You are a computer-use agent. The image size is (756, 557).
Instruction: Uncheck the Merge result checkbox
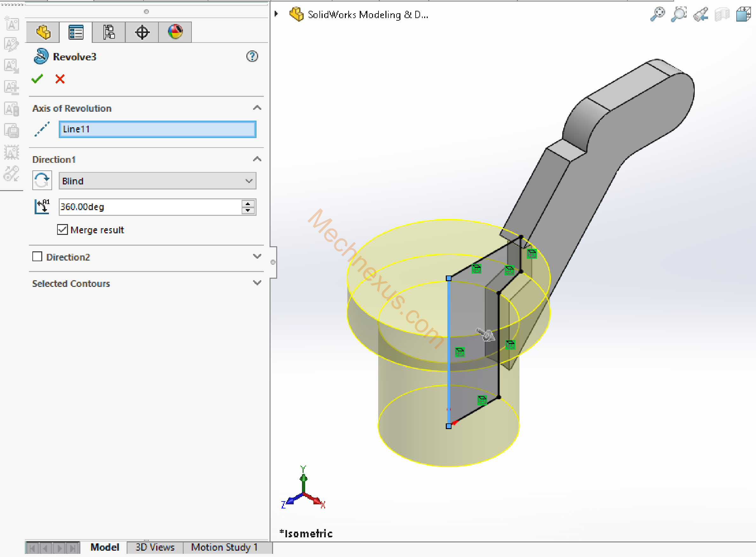(63, 229)
